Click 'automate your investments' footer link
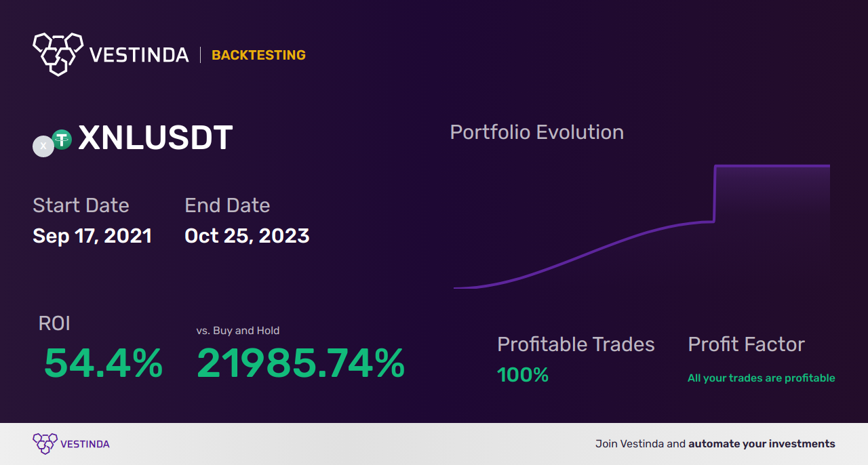868x465 pixels. click(x=762, y=444)
